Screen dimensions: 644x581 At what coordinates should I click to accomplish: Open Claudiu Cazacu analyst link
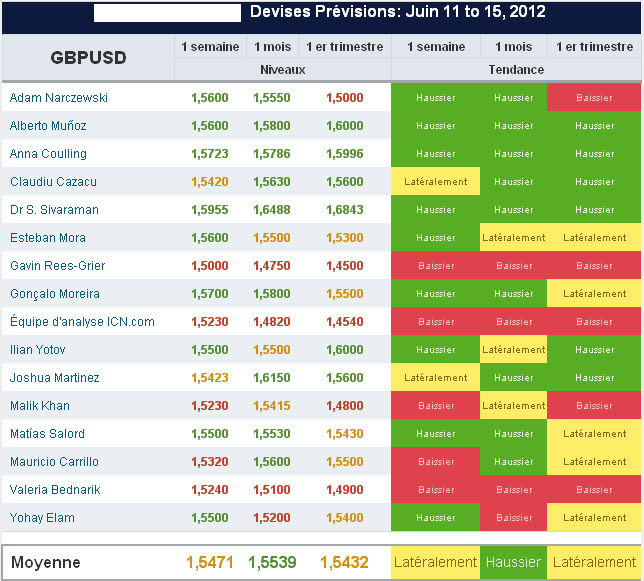click(53, 181)
